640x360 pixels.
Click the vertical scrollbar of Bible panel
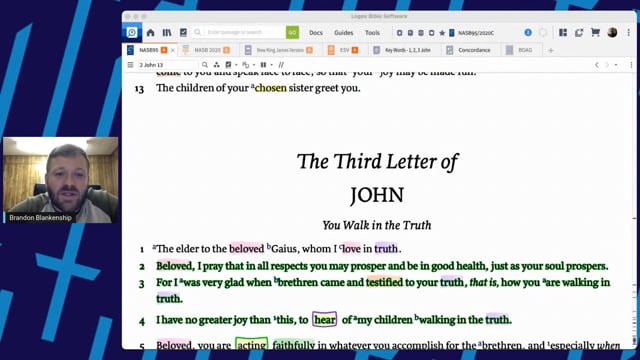pyautogui.click(x=634, y=211)
